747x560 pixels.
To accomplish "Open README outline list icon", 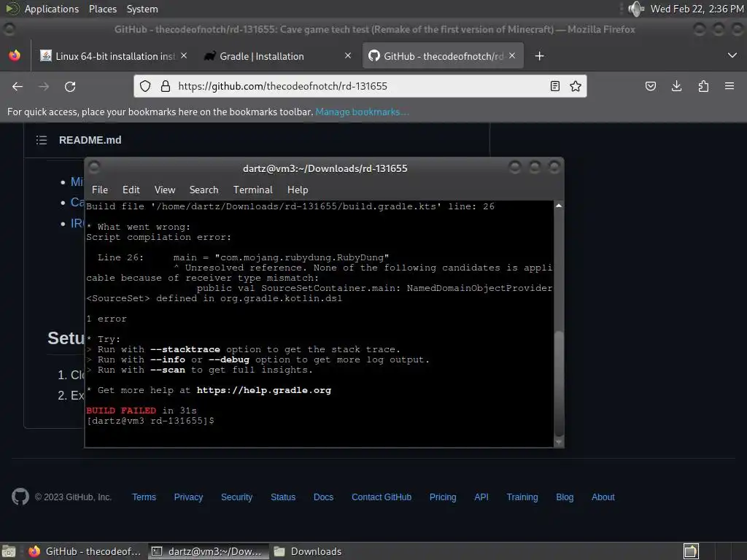I will click(x=42, y=140).
